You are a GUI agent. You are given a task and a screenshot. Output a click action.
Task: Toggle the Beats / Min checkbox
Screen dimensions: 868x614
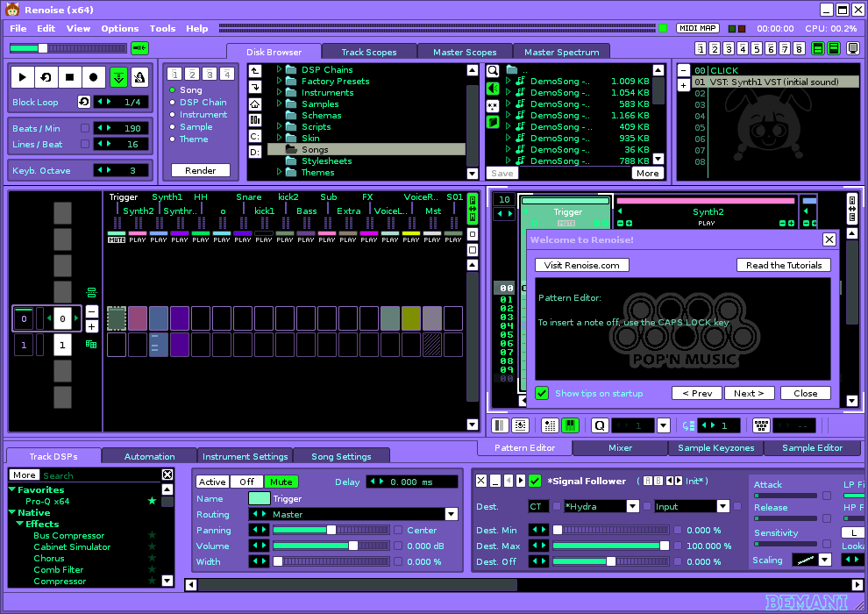[85, 128]
